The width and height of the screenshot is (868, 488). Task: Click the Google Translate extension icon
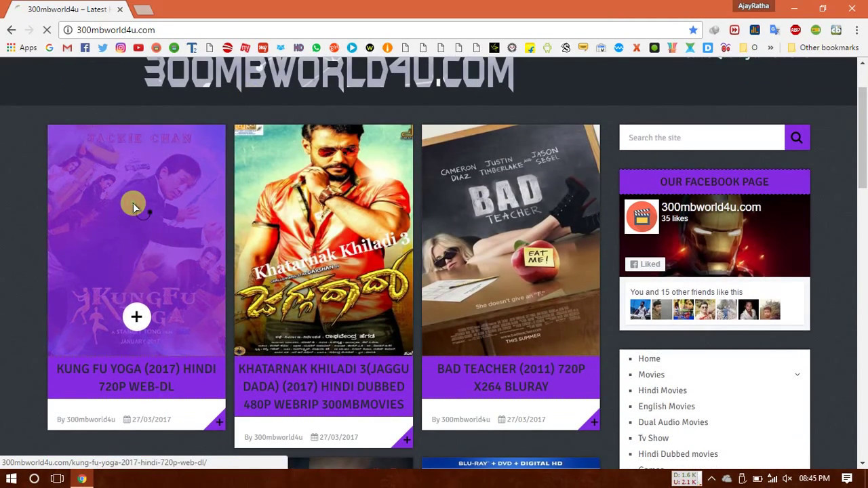click(775, 30)
